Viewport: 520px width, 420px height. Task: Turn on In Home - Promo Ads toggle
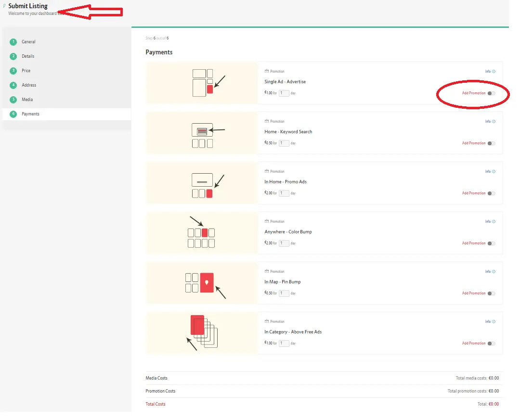(491, 193)
